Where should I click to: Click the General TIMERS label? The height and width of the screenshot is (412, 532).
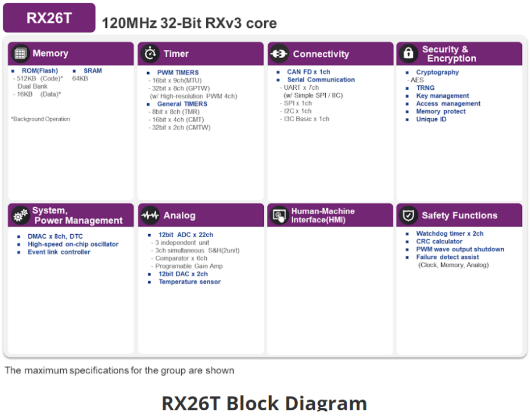tap(182, 104)
